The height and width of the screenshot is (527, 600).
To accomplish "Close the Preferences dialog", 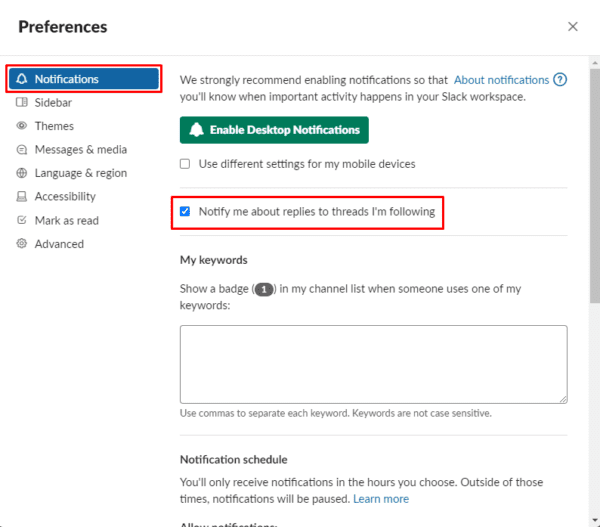I will tap(572, 26).
